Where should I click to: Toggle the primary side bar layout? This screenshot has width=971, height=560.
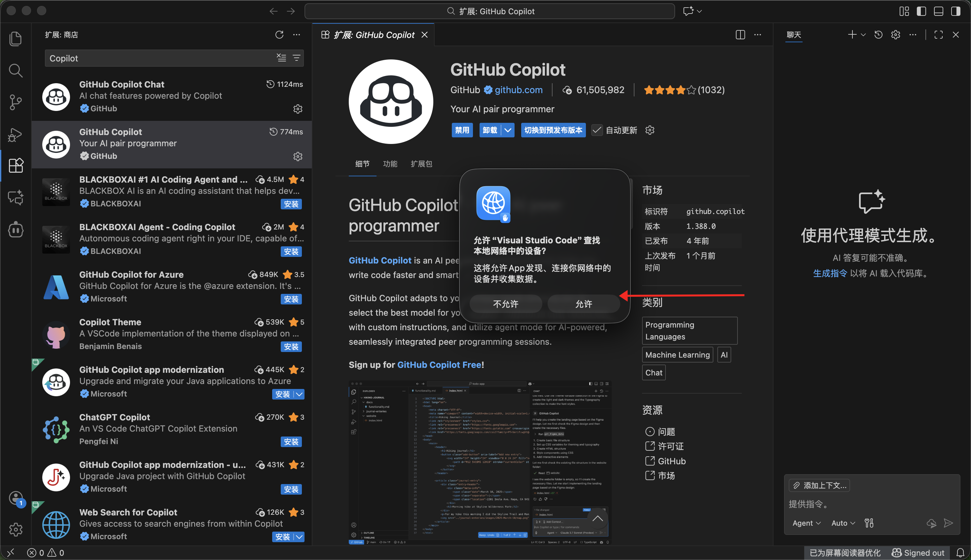(921, 11)
